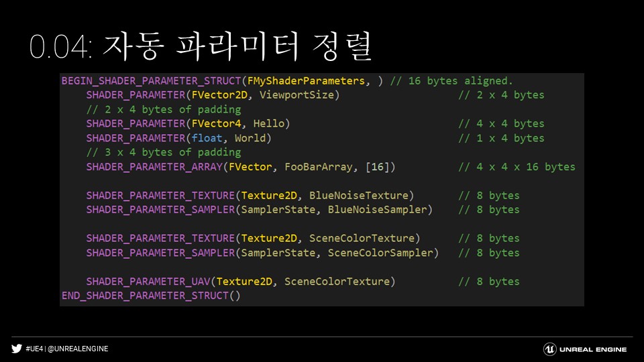Screen dimensions: 644x362
Task: Click the 'Hello' parameter name
Action: click(268, 124)
